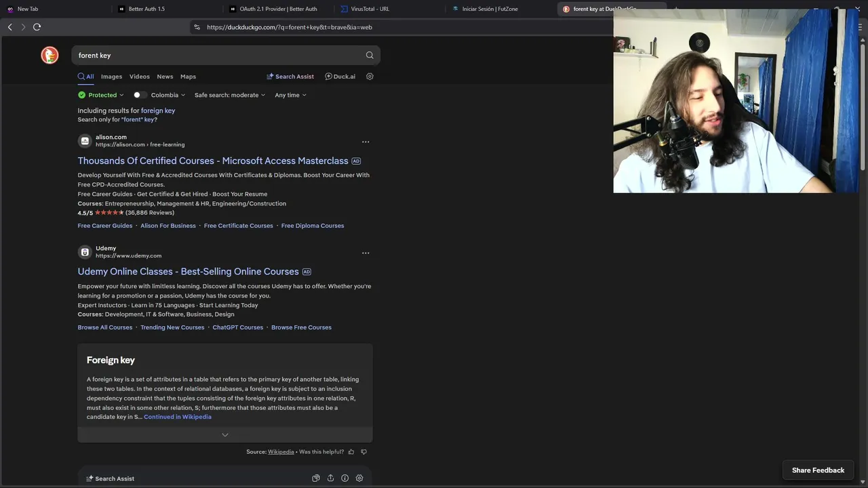Viewport: 868px width, 488px height.
Task: Switch to Better Auth 1.5 browser tab
Action: (166, 9)
